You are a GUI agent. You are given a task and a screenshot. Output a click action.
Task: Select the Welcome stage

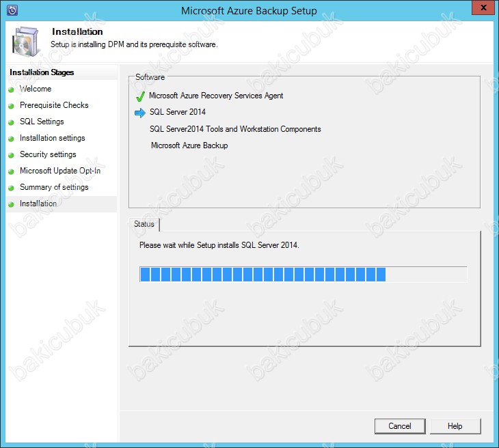(x=36, y=89)
